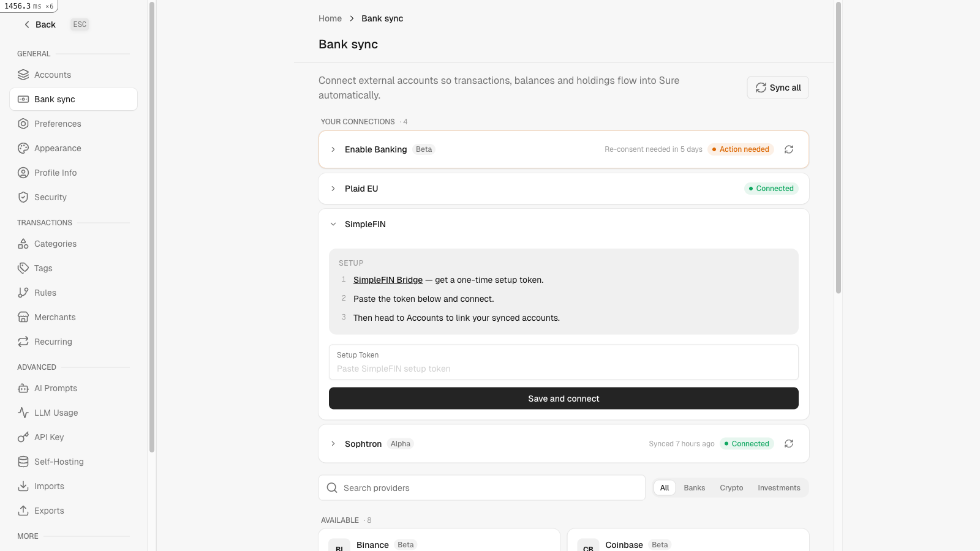Click the Bank sync icon in sidebar

(x=23, y=99)
